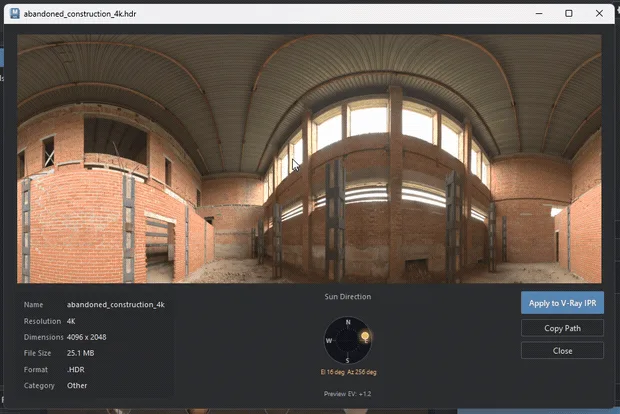Click the Sun Direction heading
Screen dimensions: 620x414
coord(348,297)
